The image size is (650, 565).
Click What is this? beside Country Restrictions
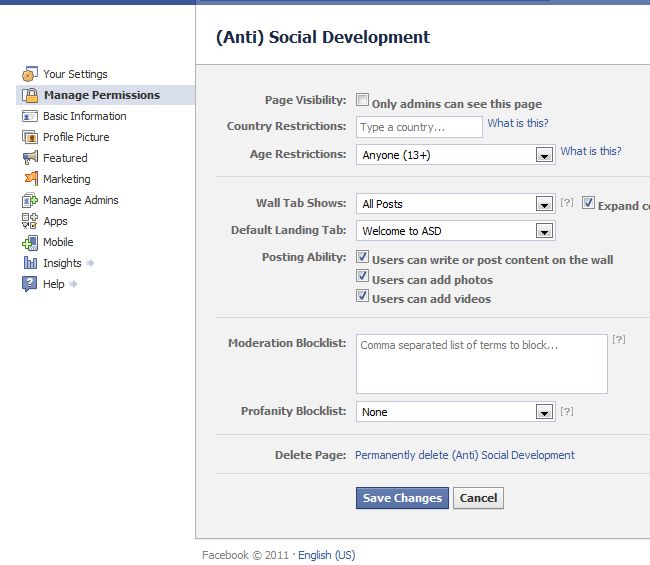pyautogui.click(x=518, y=123)
